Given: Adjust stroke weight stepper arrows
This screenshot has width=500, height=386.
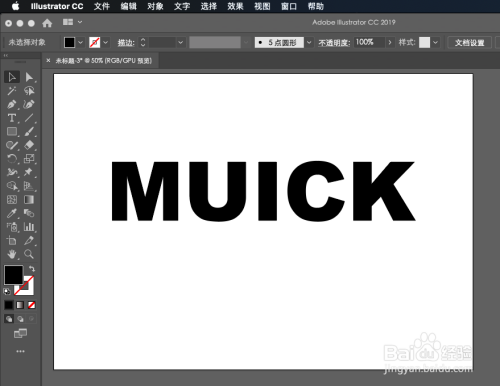Looking at the screenshot, I should [143, 42].
